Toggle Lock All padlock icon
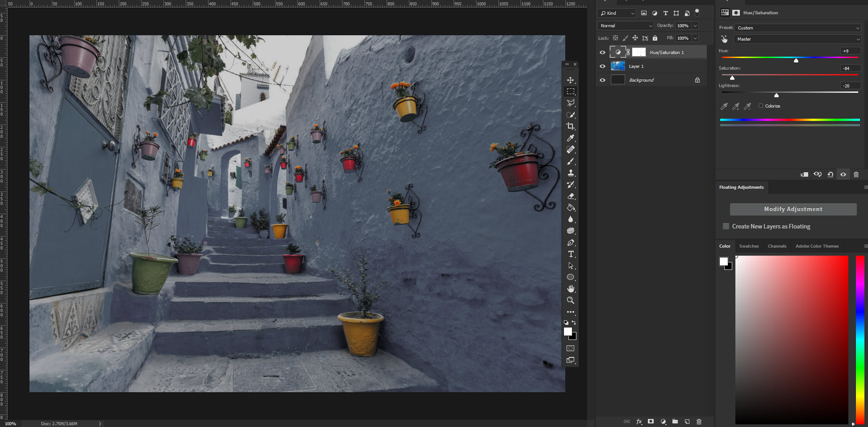The height and width of the screenshot is (427, 868). tap(655, 38)
